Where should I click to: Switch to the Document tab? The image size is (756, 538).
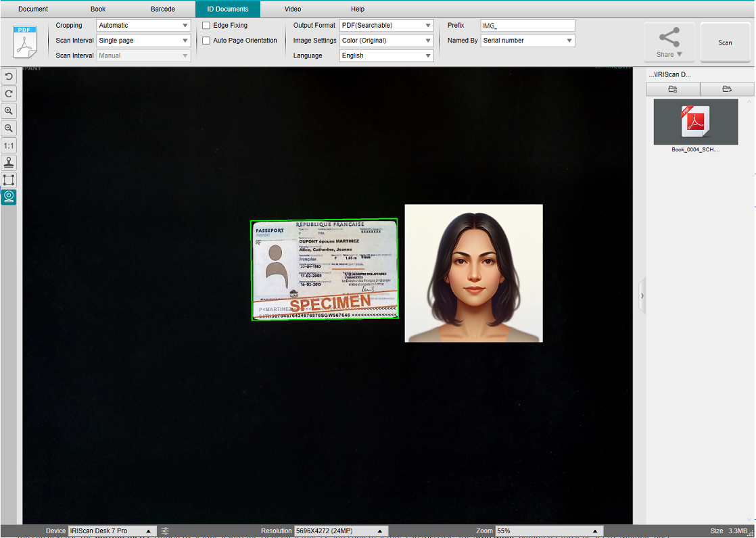click(x=33, y=9)
